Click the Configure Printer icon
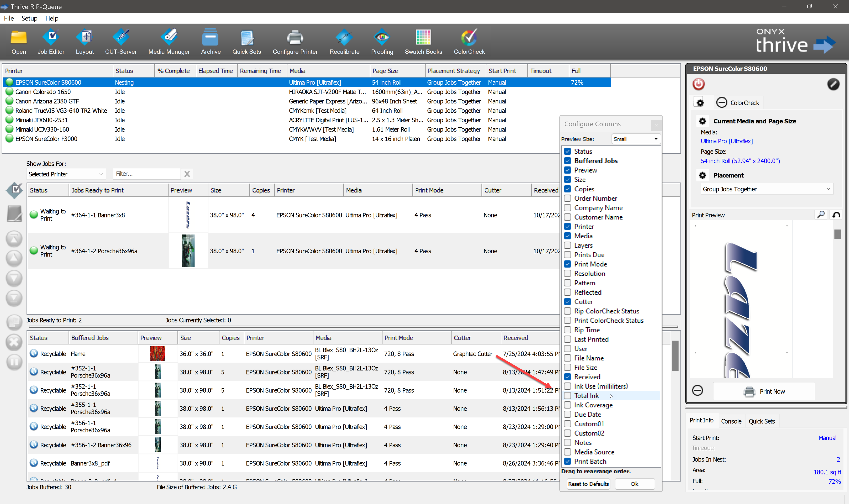Screen dimensions: 849x504 tap(295, 42)
